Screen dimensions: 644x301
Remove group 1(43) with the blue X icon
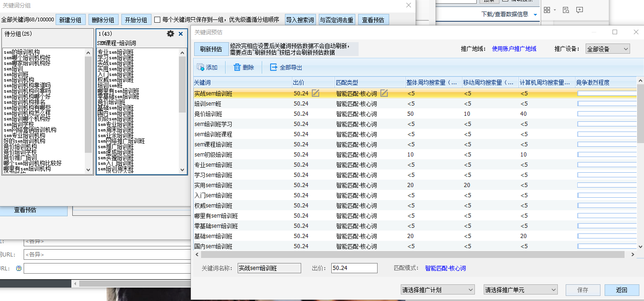point(181,34)
